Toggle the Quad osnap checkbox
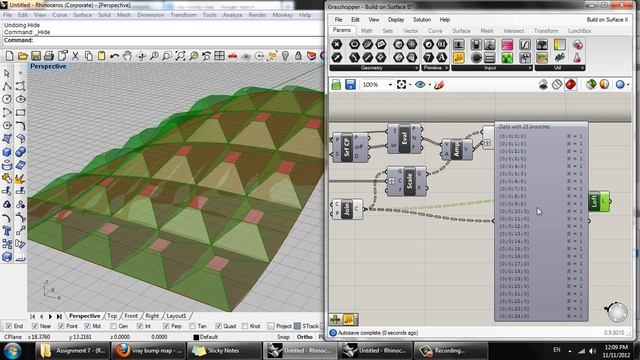Image resolution: width=640 pixels, height=360 pixels. [x=218, y=326]
